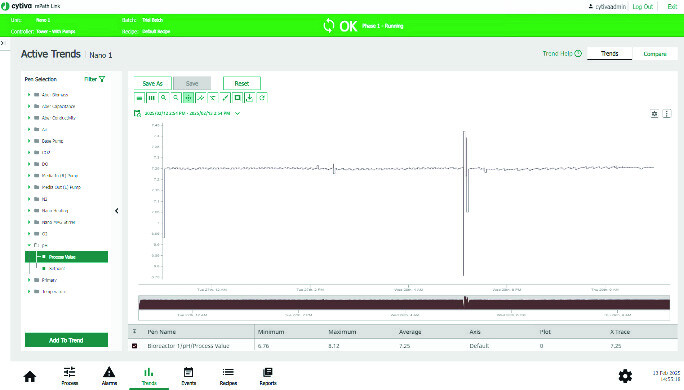
Task: Uncheck the Bioreactor 1/pH/Process Value pen checkbox
Action: pos(134,346)
